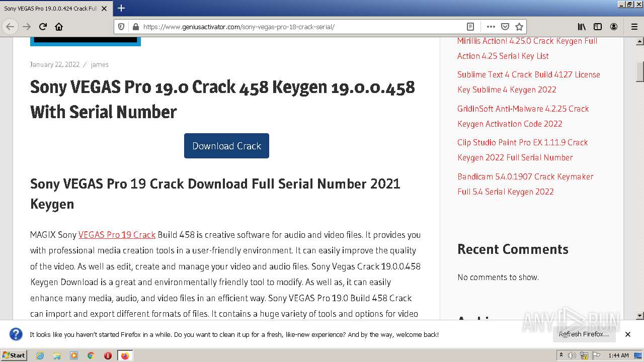
Task: Bookmark this page with star icon
Action: point(519,27)
